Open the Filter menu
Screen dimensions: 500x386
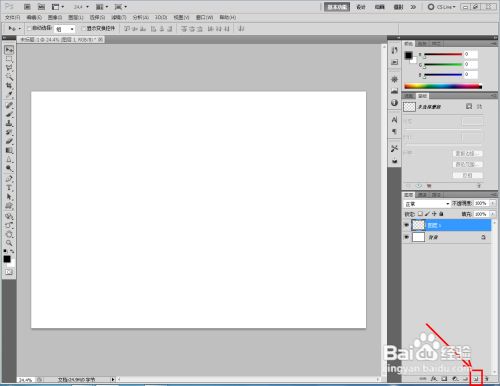point(119,17)
